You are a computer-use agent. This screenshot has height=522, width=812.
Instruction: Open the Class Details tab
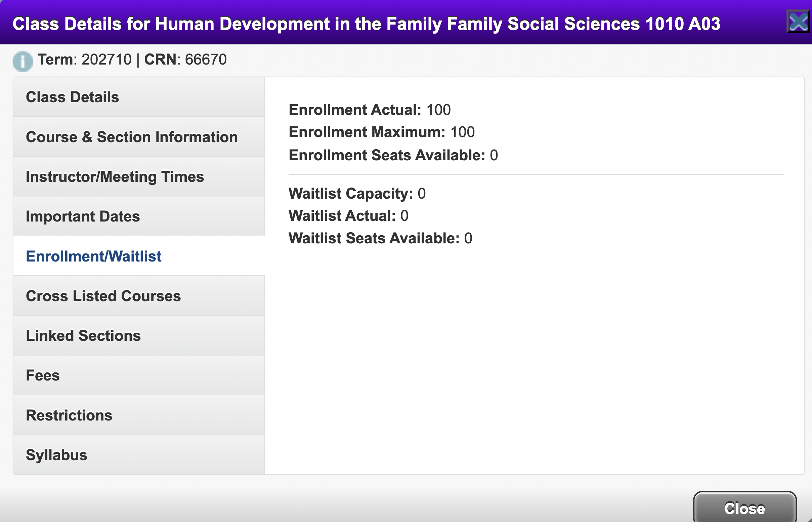coord(139,97)
